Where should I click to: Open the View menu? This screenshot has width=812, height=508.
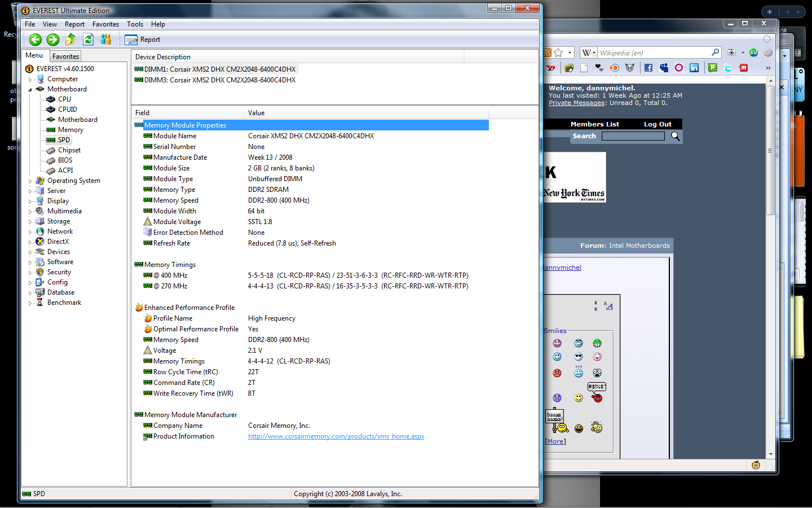point(50,24)
